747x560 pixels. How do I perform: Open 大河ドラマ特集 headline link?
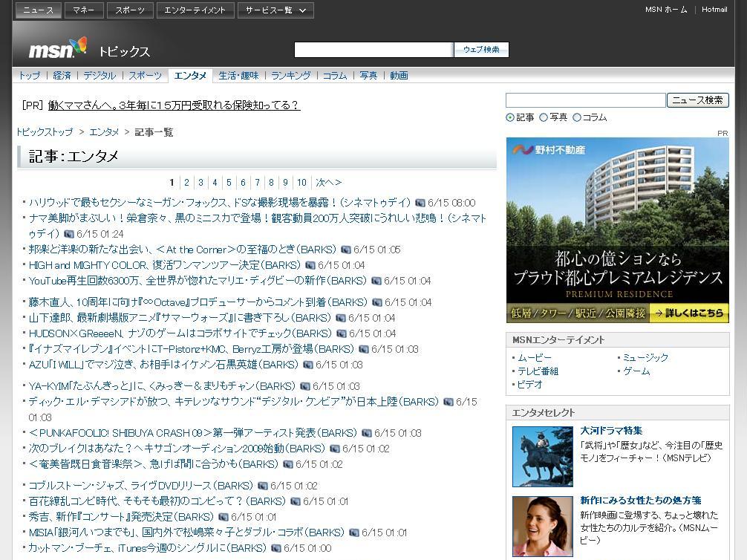(611, 431)
